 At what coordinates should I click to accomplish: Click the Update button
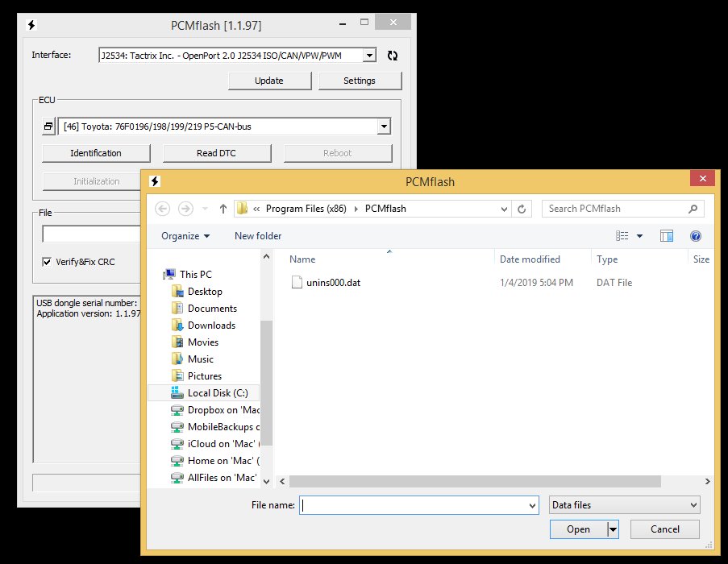point(269,81)
